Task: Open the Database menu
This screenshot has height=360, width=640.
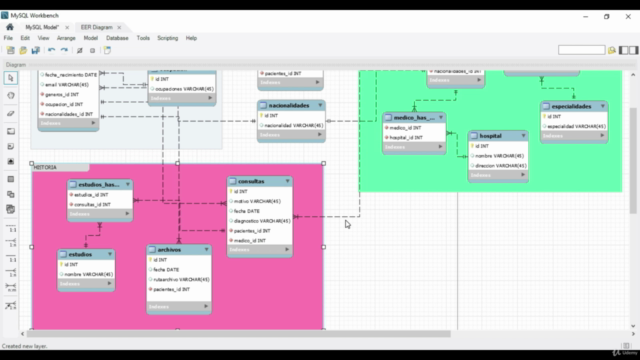Action: [x=117, y=38]
